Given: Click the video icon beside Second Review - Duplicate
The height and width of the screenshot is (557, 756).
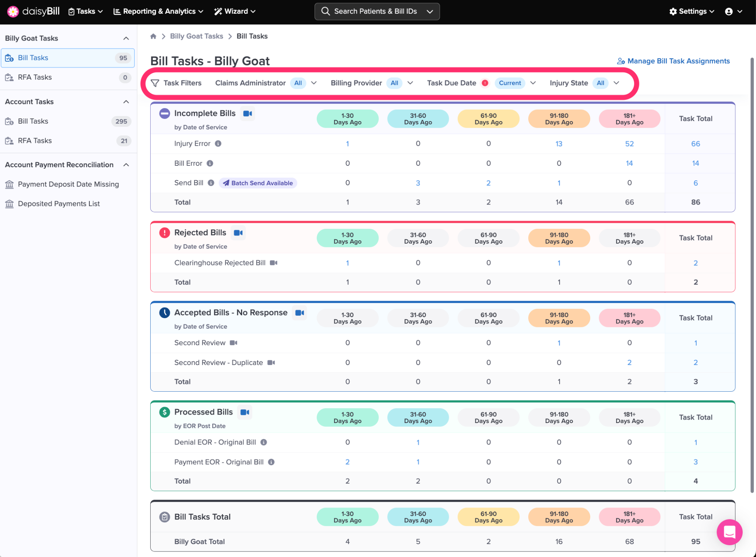Looking at the screenshot, I should (x=271, y=362).
